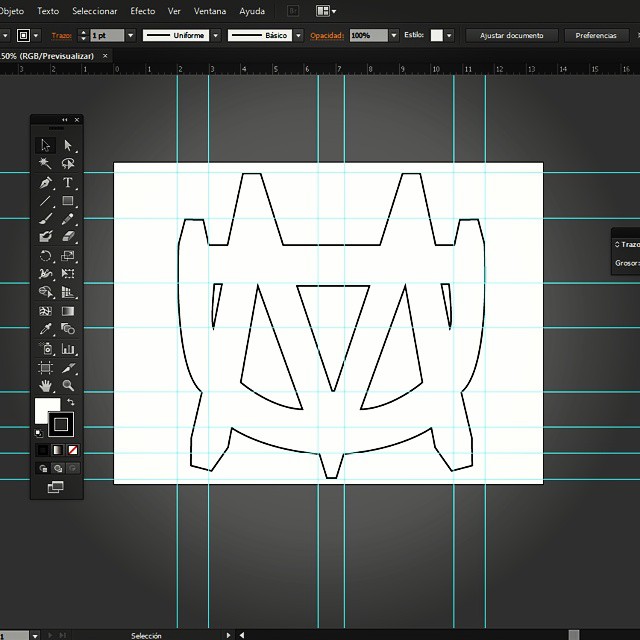Select the Pencil tool

(x=68, y=219)
